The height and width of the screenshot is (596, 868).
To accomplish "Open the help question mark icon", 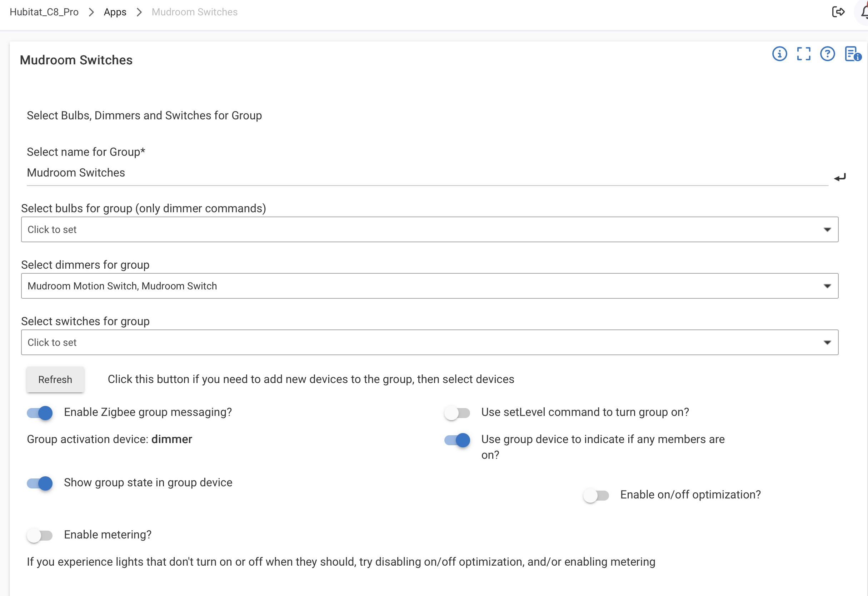I will pos(827,54).
